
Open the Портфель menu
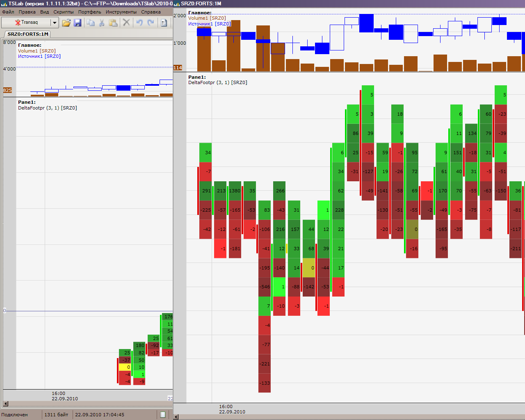pos(90,12)
